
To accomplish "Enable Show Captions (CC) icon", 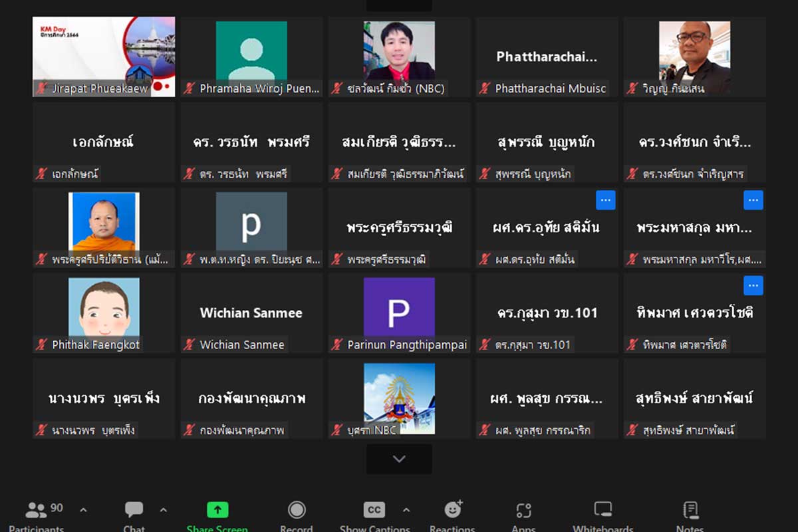I will tap(374, 511).
